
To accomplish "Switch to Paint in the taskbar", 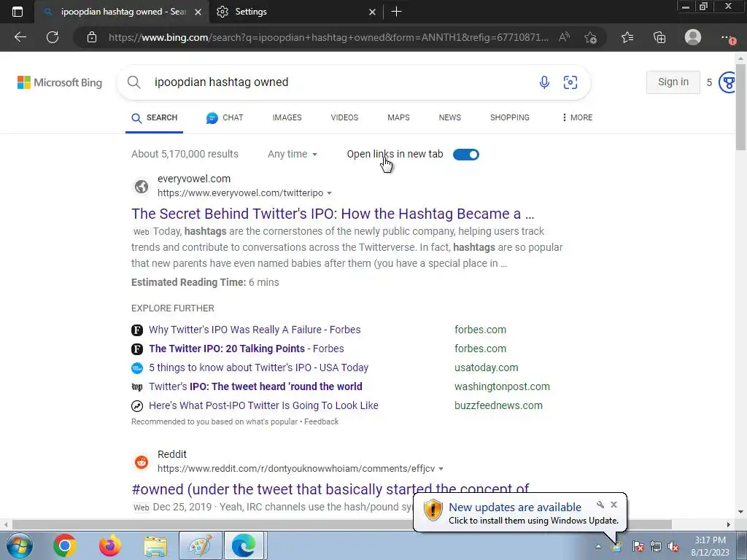I will click(200, 545).
